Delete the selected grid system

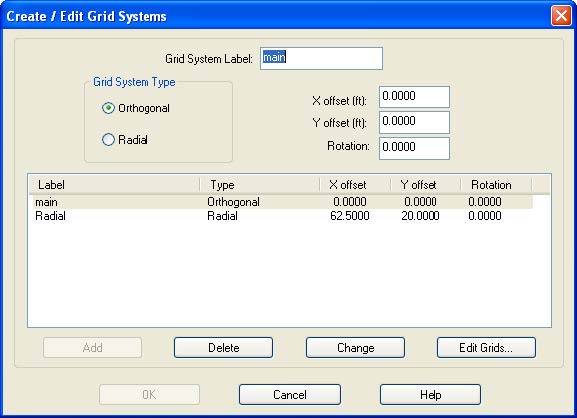223,348
